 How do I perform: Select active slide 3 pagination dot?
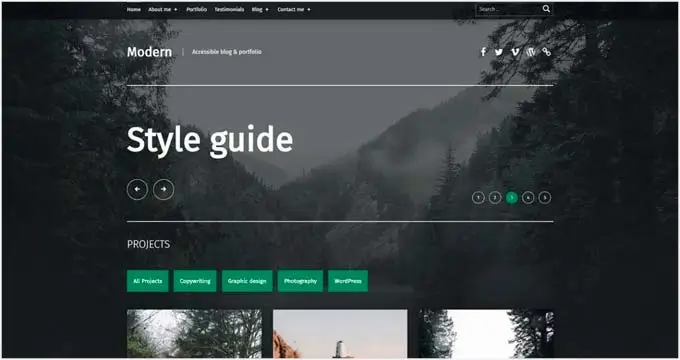pyautogui.click(x=512, y=198)
